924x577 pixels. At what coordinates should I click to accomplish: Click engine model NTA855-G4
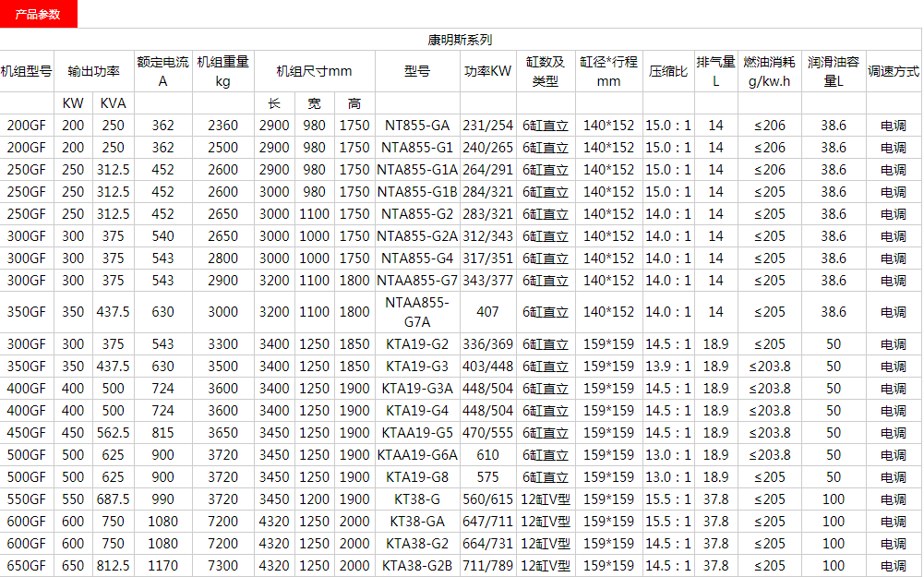click(x=417, y=258)
